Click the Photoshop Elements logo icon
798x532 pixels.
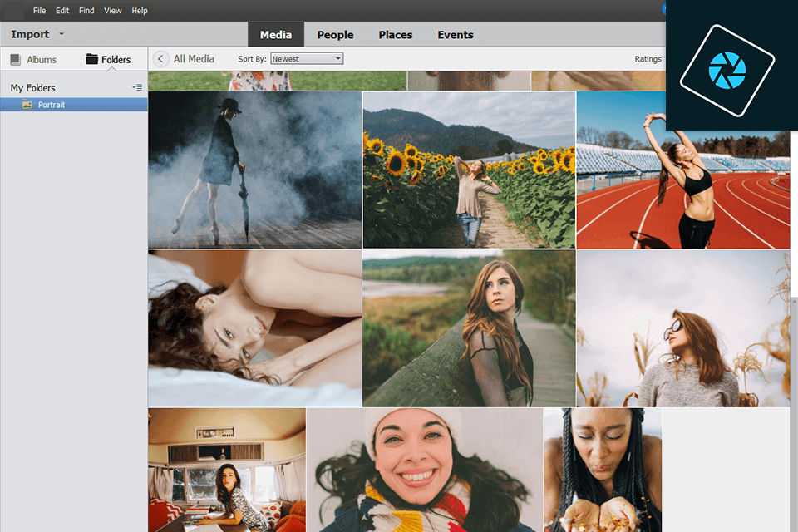728,71
